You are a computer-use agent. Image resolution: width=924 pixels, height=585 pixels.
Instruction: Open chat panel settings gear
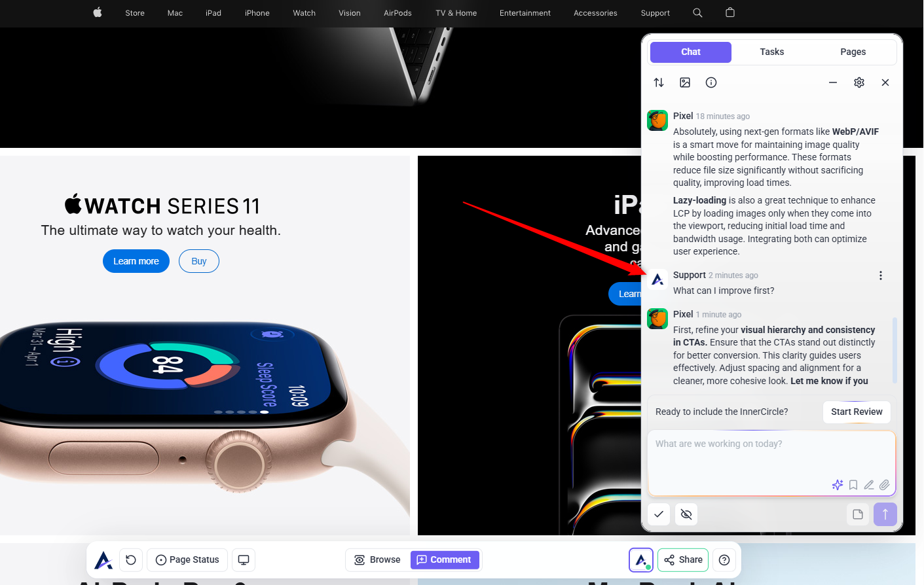click(859, 82)
